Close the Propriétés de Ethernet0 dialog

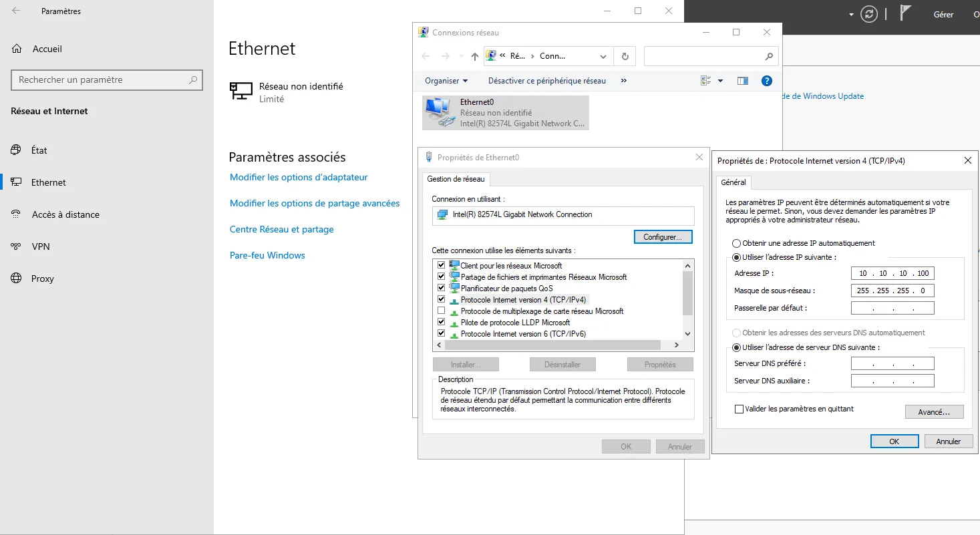click(x=699, y=158)
